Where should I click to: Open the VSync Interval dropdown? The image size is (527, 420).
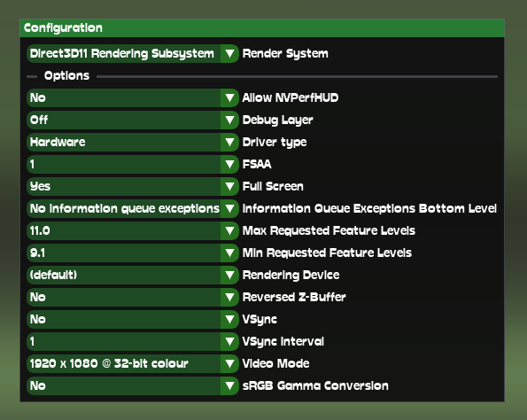tap(133, 342)
